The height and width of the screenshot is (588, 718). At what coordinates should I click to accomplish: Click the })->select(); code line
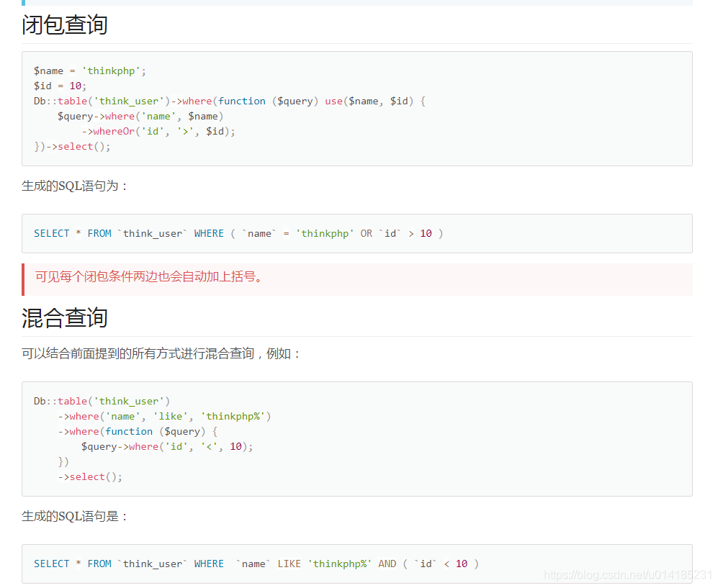[x=72, y=146]
